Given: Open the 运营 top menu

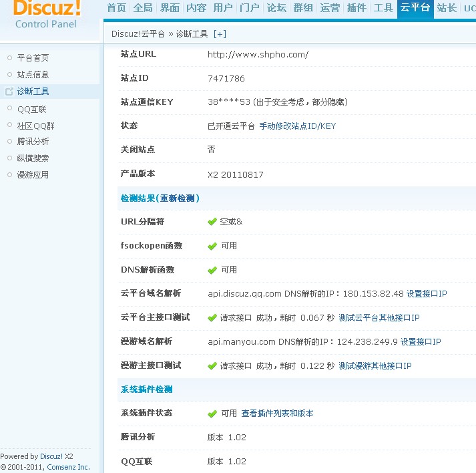Looking at the screenshot, I should point(330,7).
